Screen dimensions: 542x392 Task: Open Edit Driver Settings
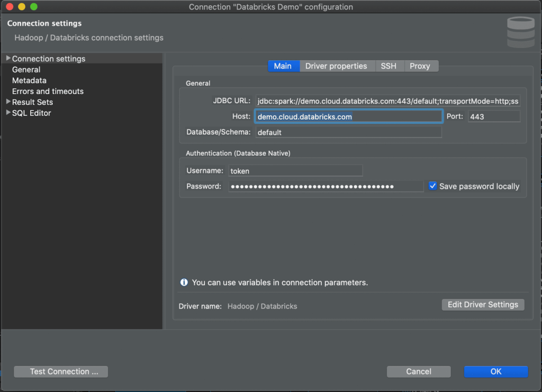click(x=482, y=304)
